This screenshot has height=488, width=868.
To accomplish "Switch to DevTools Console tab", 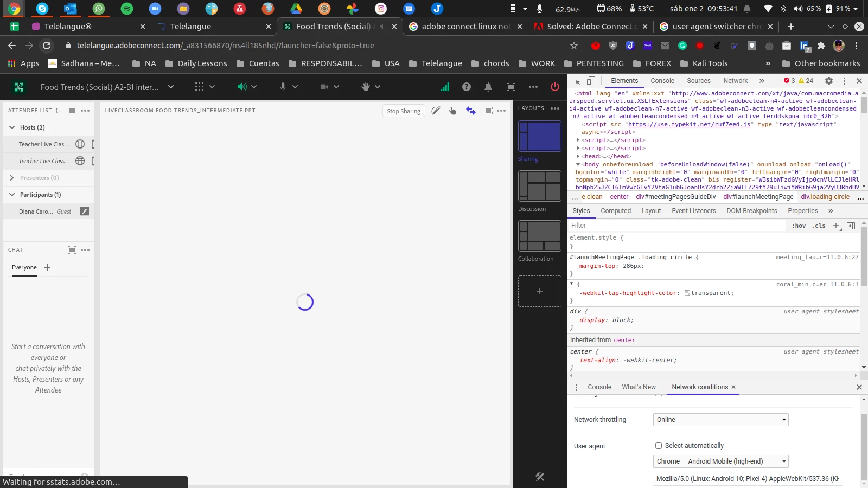I will (662, 81).
